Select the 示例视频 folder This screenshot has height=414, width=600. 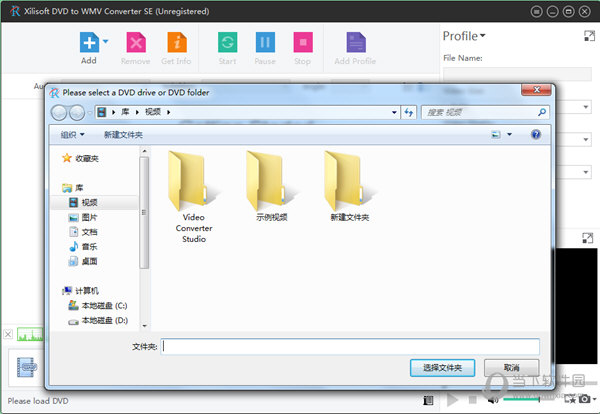(271, 186)
